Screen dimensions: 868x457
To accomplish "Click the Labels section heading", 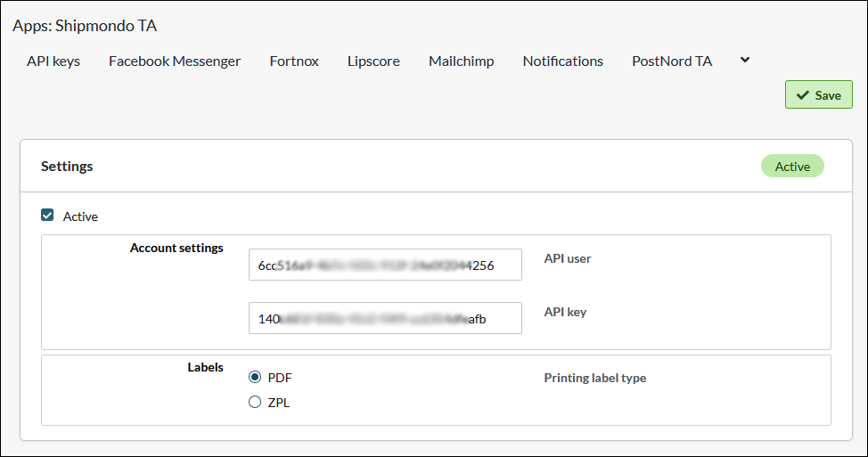I will point(205,367).
